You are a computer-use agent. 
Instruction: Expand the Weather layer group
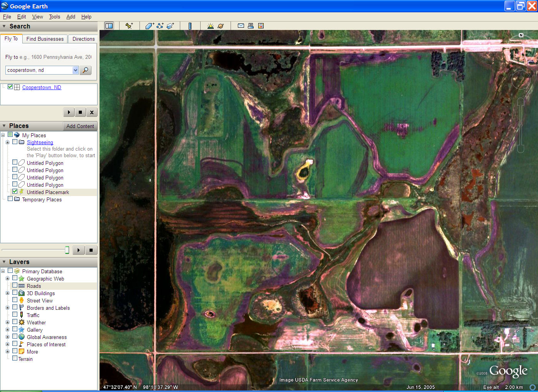coord(7,322)
